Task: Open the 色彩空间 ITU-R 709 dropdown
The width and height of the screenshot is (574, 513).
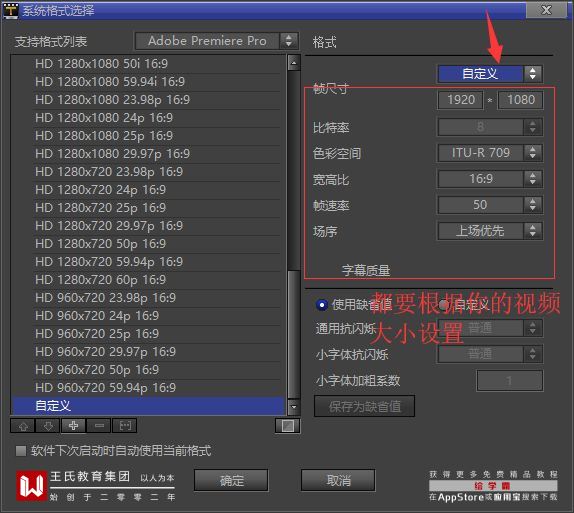Action: pyautogui.click(x=489, y=153)
